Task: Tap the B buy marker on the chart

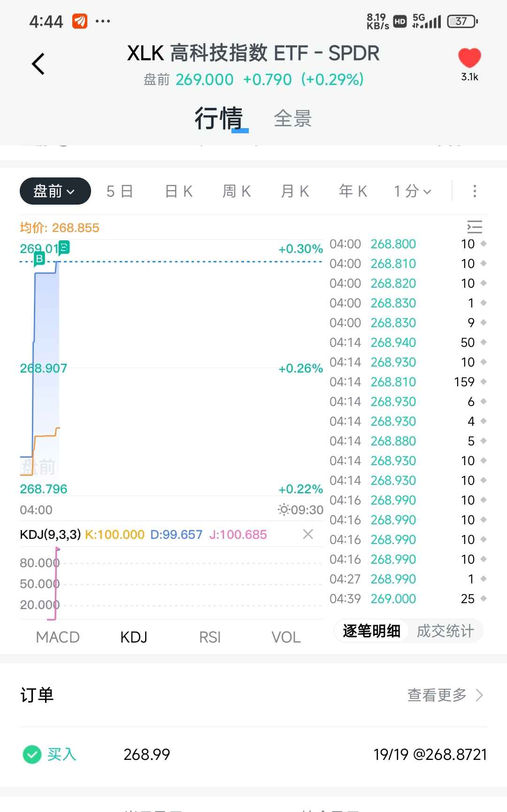Action: click(39, 259)
